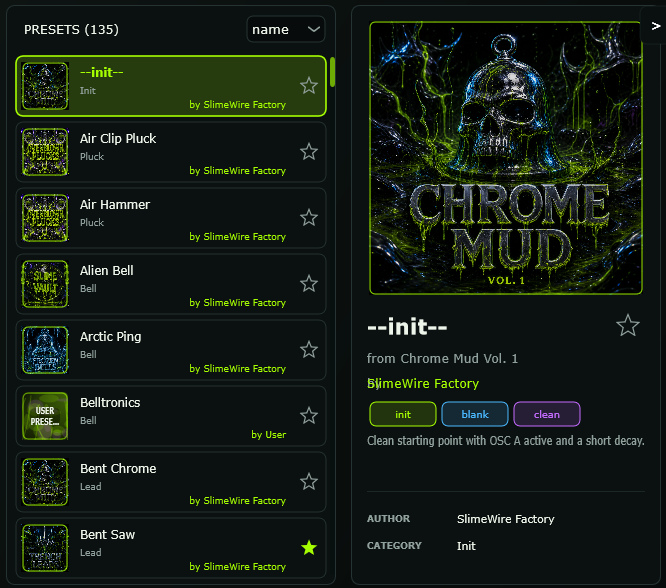This screenshot has height=588, width=666.
Task: Collapse panel with the > arrow
Action: (x=656, y=26)
